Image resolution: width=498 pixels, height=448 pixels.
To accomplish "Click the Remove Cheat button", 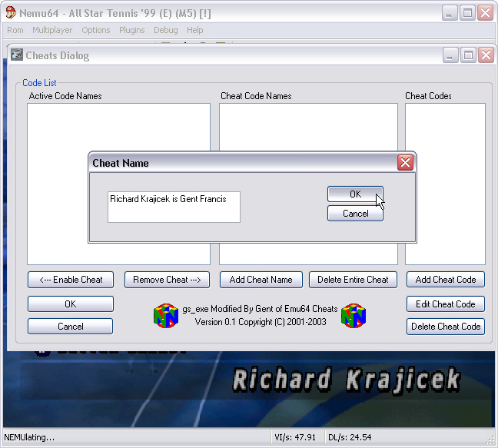I will coord(167,280).
